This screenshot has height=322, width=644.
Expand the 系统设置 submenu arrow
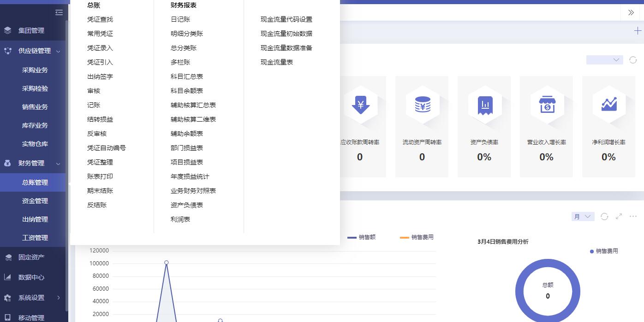[59, 298]
